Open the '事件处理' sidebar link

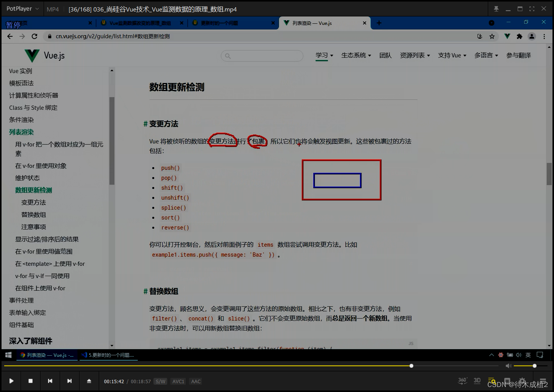point(21,301)
